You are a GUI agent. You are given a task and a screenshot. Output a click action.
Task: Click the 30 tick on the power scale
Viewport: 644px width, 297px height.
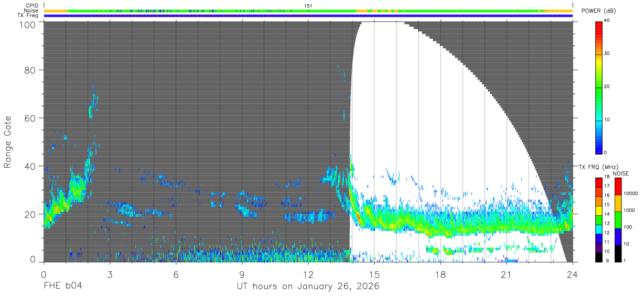click(606, 53)
